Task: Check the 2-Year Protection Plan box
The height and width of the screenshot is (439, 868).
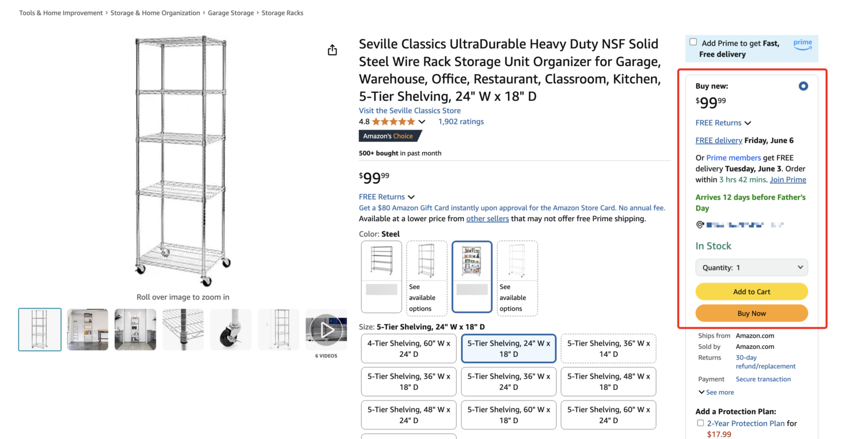Action: click(700, 423)
